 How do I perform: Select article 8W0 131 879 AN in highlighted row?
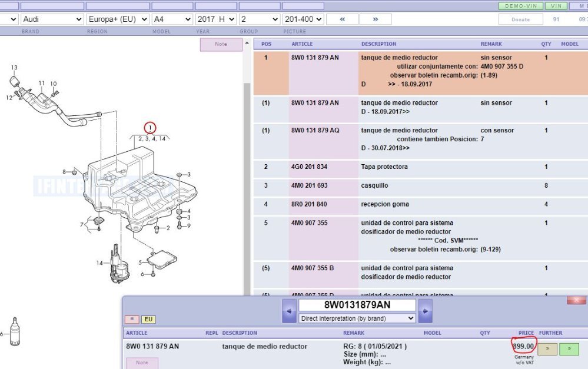point(315,57)
